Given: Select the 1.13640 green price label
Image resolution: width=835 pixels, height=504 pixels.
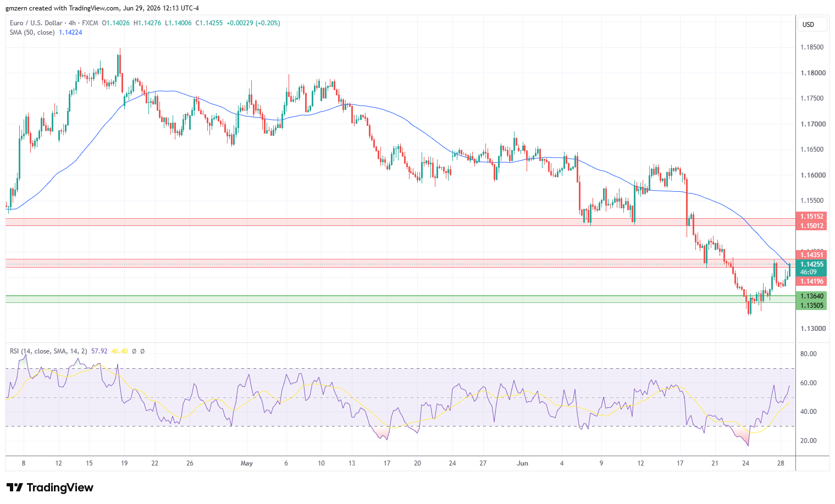Looking at the screenshot, I should tap(811, 296).
